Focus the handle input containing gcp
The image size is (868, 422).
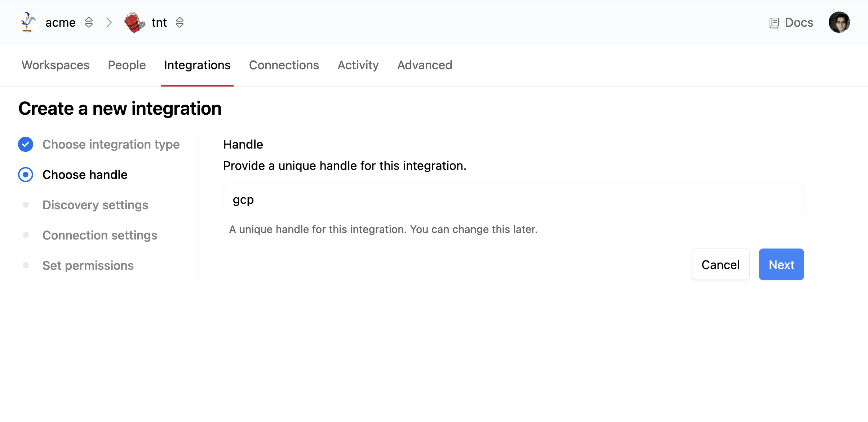[513, 199]
